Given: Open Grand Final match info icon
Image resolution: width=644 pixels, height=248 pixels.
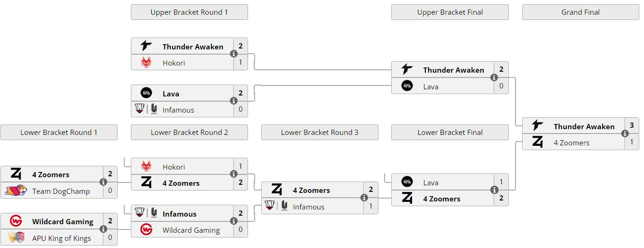Looking at the screenshot, I should [625, 134].
